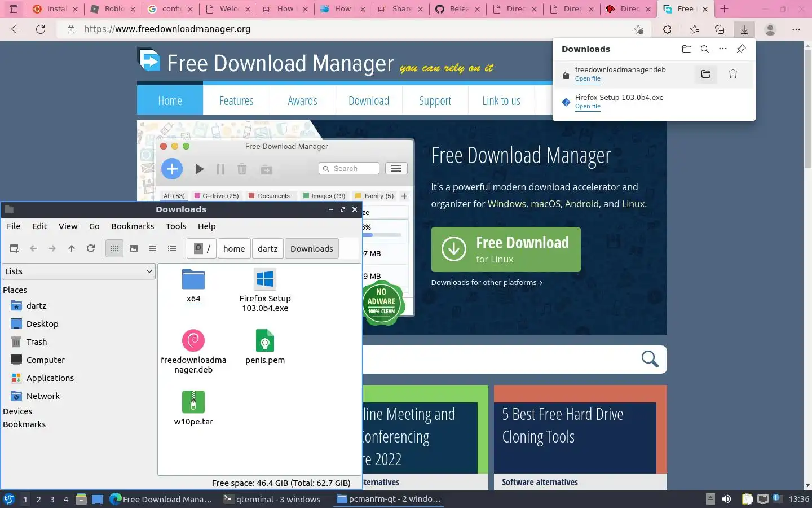Screen dimensions: 812x508
Task: Switch file manager to compact view
Action: click(153, 248)
